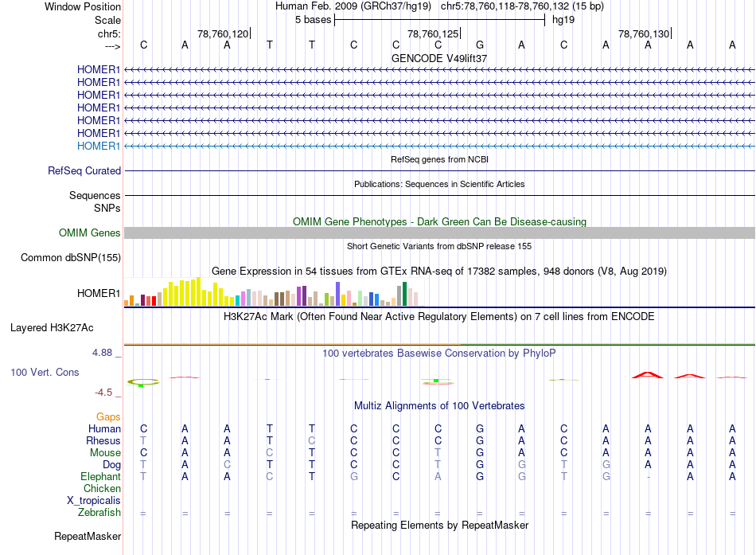Click 'Repeating Elements by RepeatMasker' title
This screenshot has height=555, width=756.
[x=440, y=525]
